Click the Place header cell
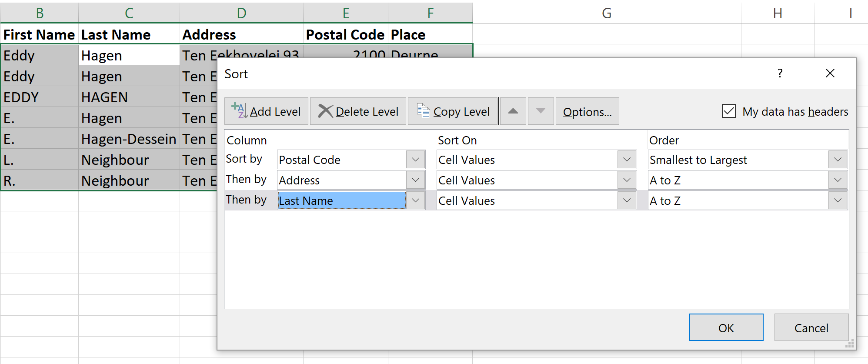The width and height of the screenshot is (868, 364). point(431,34)
